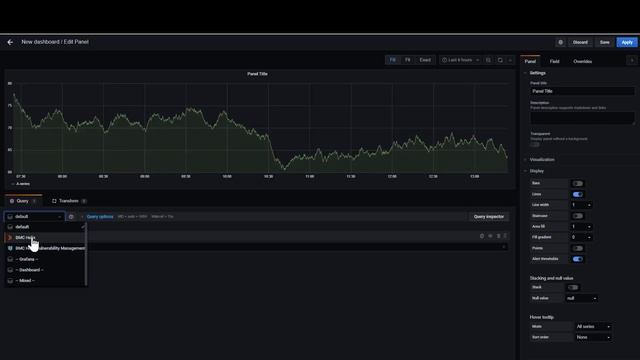Viewport: 640px width, 360px height.
Task: Click the BMC Helix data source icon
Action: [x=10, y=238]
